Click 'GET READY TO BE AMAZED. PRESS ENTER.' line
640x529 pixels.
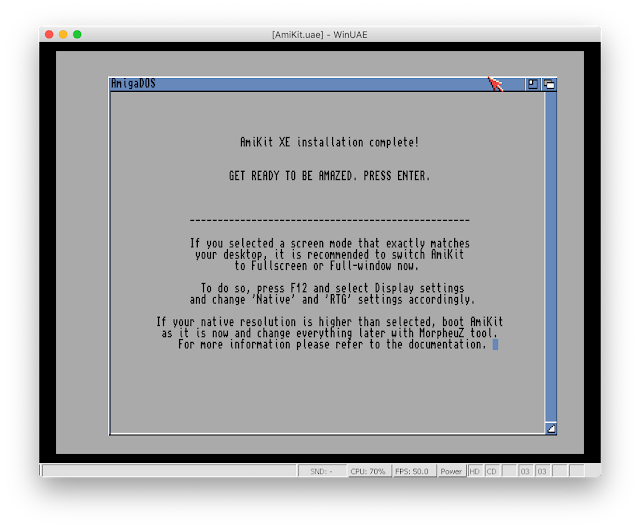pyautogui.click(x=329, y=176)
